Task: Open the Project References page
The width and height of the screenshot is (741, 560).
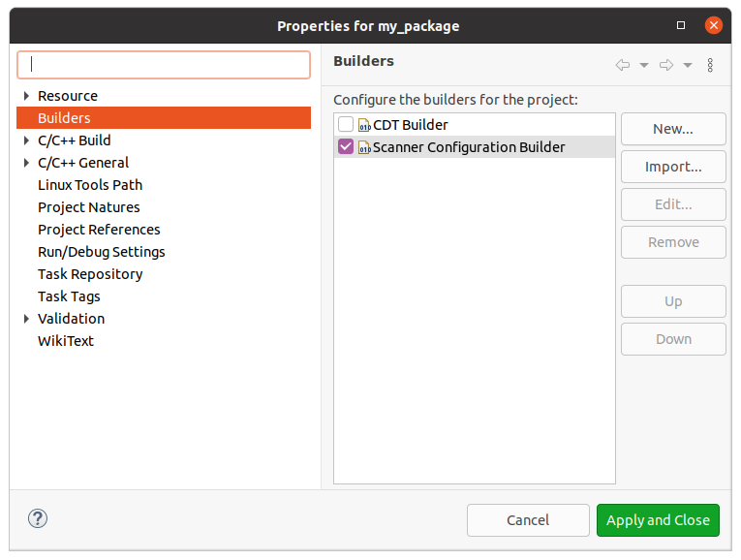Action: tap(99, 230)
